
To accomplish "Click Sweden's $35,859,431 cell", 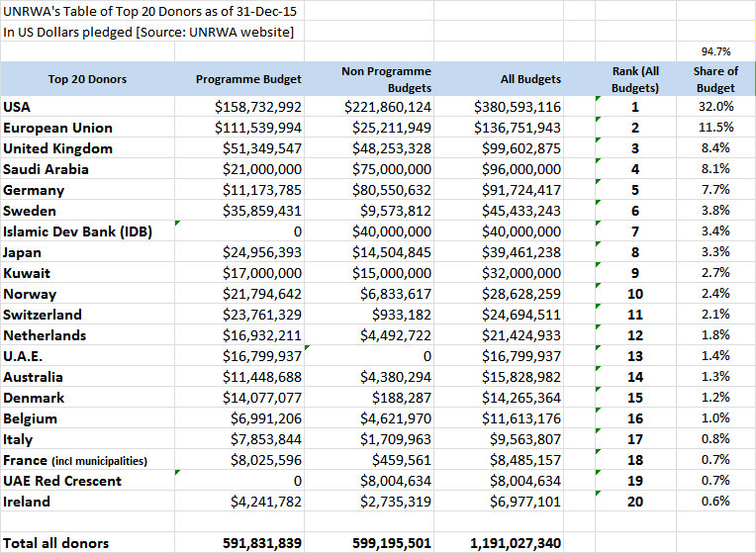I will [x=239, y=211].
